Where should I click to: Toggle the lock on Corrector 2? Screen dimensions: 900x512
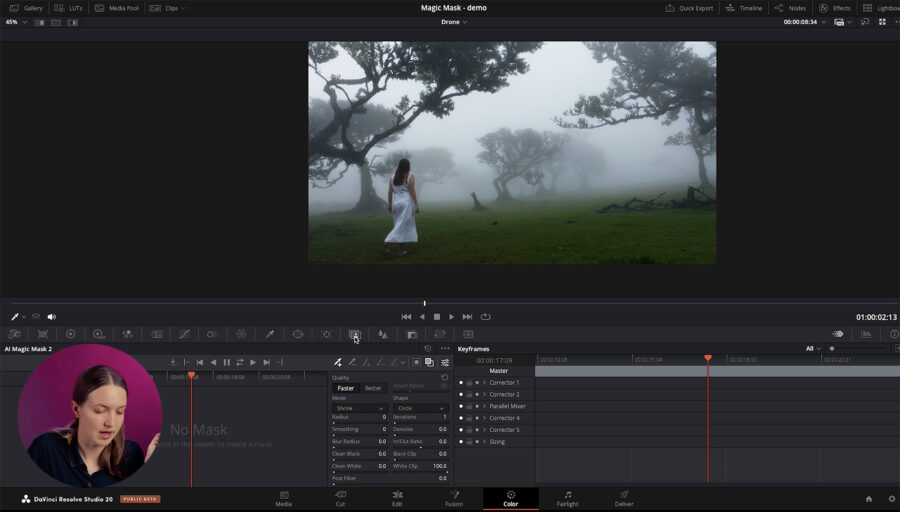tap(469, 394)
